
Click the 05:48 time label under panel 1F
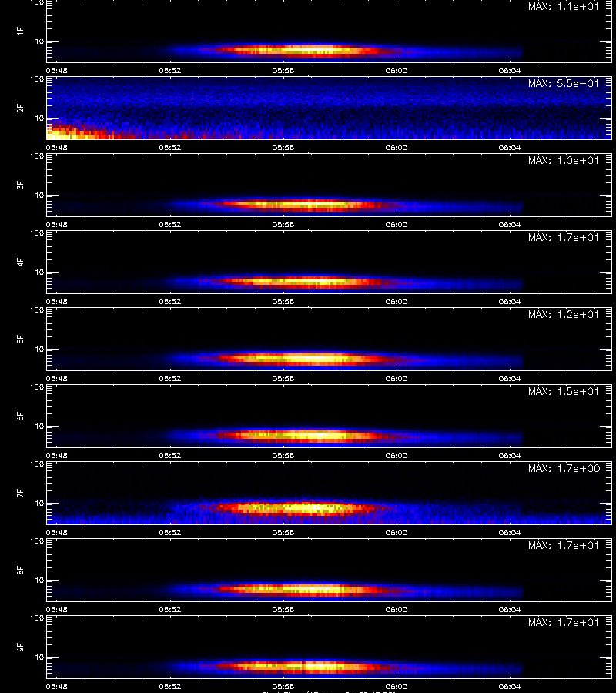[56, 70]
